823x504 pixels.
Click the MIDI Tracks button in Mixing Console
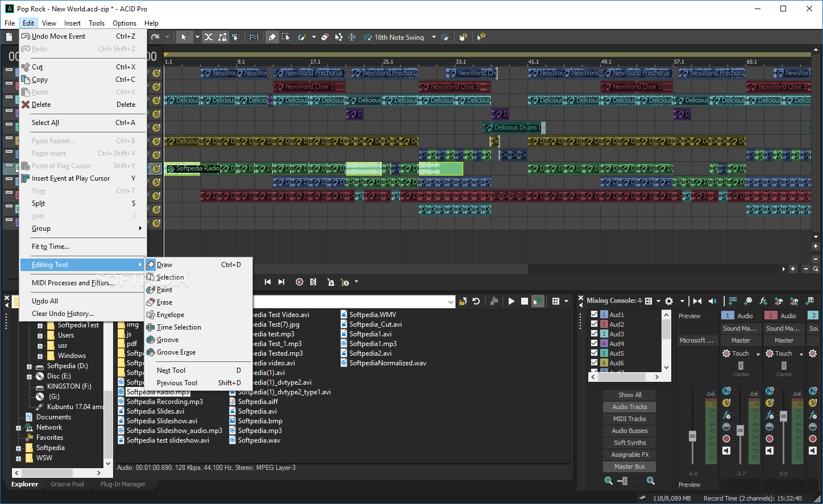[629, 418]
